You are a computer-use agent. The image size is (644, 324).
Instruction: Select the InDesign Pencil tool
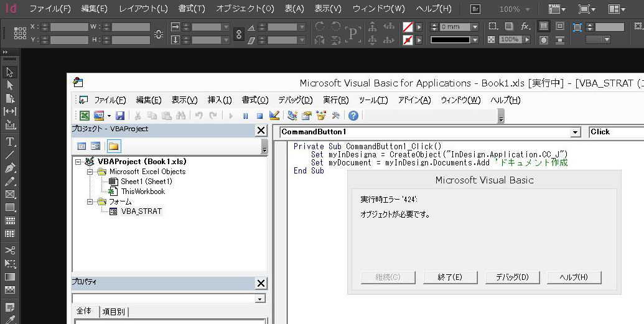tap(10, 181)
